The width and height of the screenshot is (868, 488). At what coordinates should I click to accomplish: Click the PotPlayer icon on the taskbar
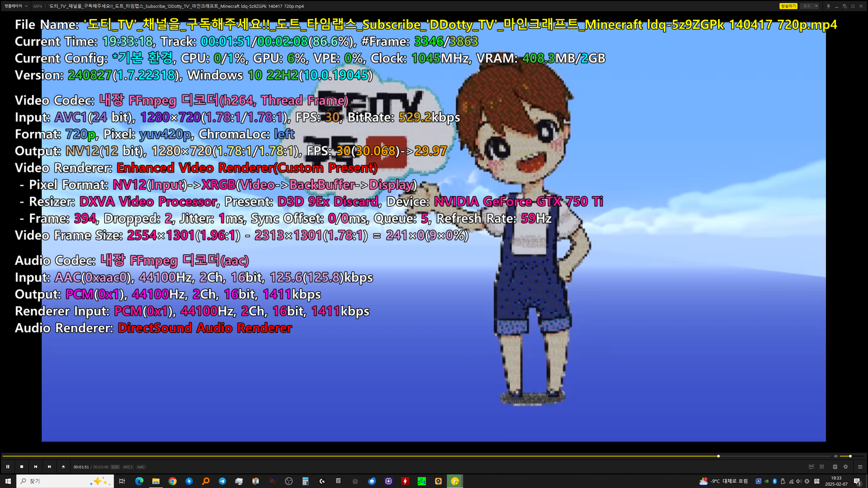(455, 481)
